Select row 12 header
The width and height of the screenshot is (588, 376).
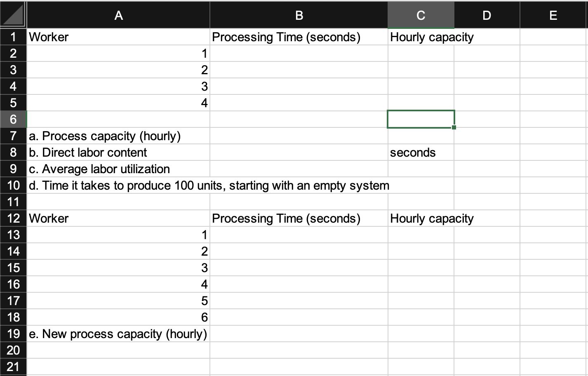(13, 218)
